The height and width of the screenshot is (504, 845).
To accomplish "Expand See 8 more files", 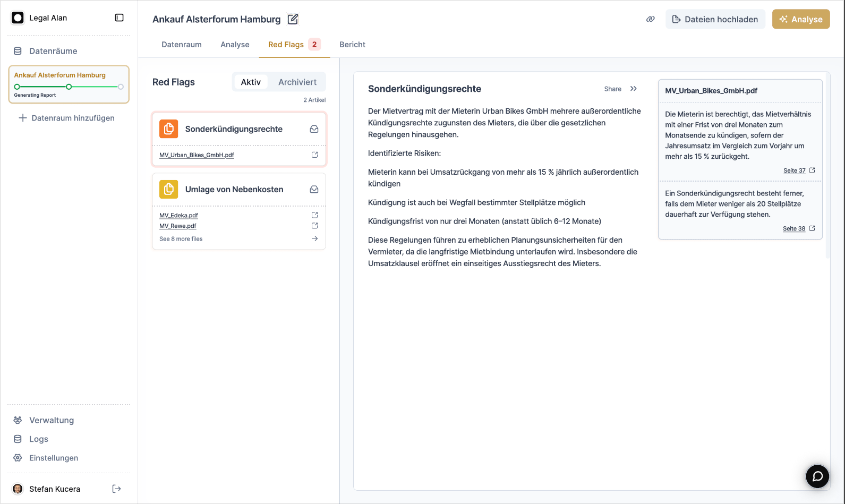I will (181, 239).
